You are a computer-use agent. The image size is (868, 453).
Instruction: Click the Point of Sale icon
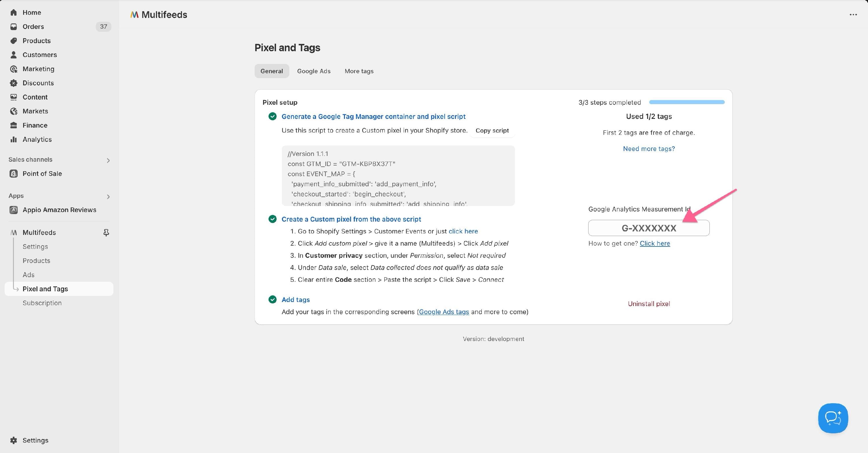pyautogui.click(x=14, y=174)
